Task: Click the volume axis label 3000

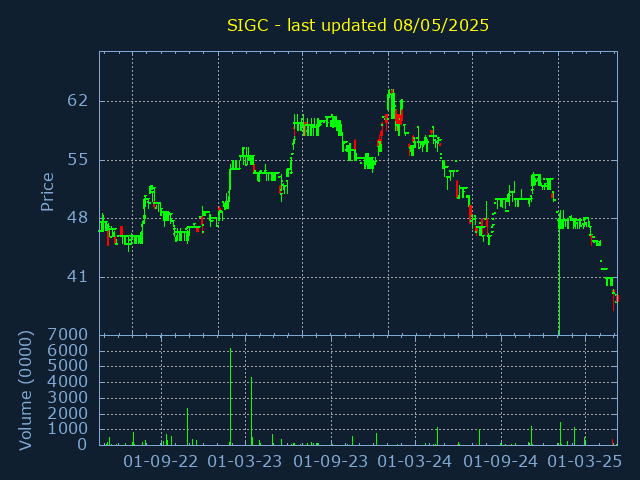Action: pos(68,398)
